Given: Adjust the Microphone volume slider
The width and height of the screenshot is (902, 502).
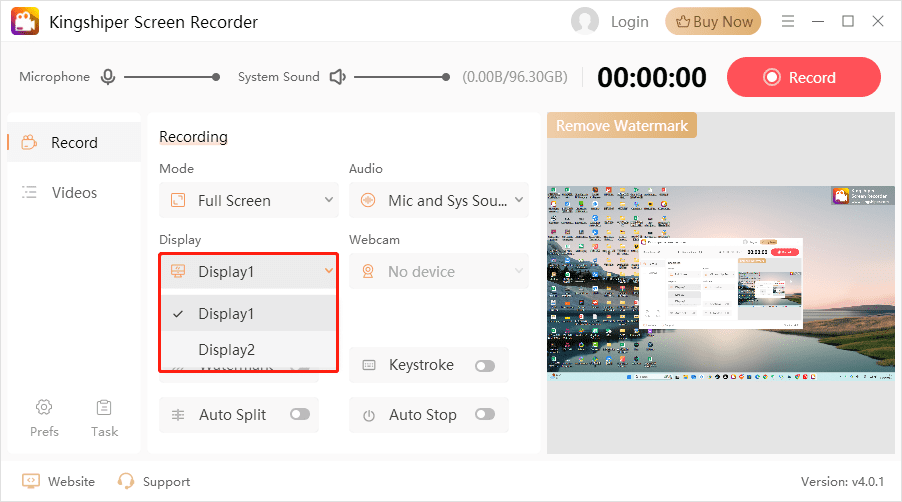Looking at the screenshot, I should (x=171, y=76).
